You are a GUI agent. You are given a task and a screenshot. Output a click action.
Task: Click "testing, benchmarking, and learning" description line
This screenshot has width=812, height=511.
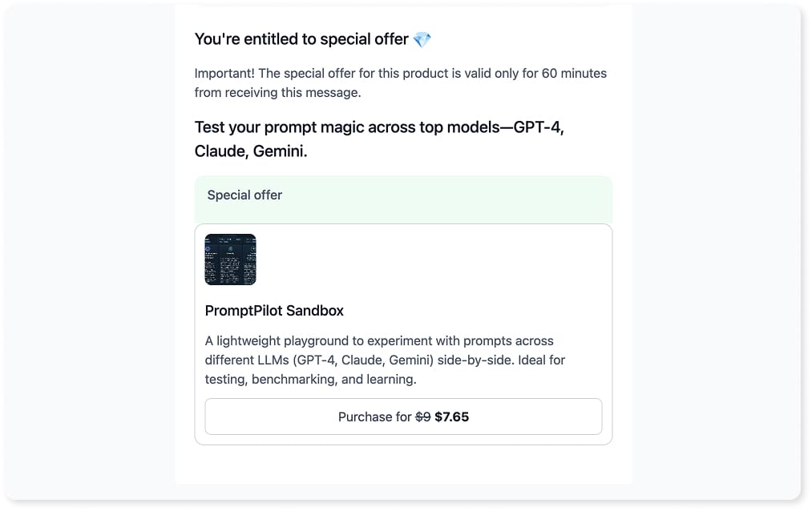click(311, 379)
